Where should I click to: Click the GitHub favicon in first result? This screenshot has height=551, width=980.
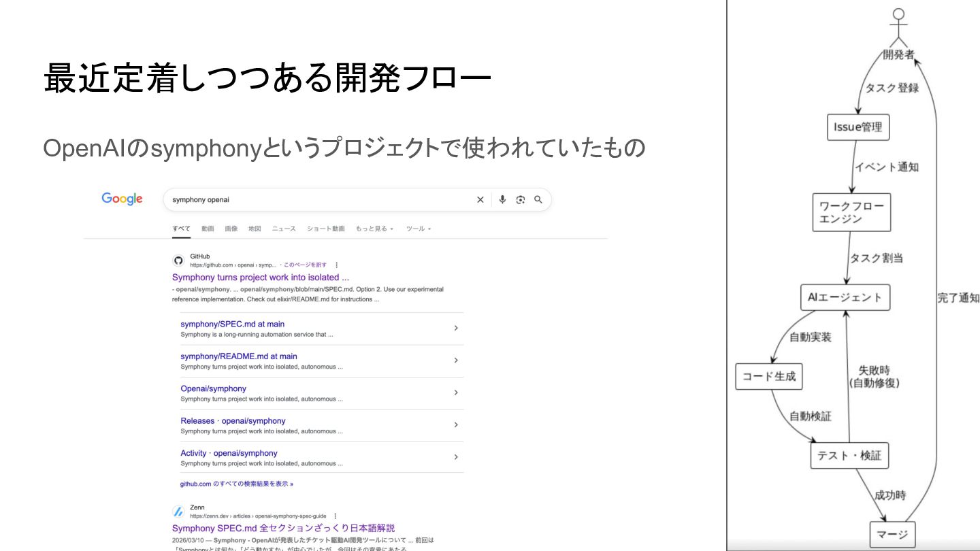(x=178, y=261)
